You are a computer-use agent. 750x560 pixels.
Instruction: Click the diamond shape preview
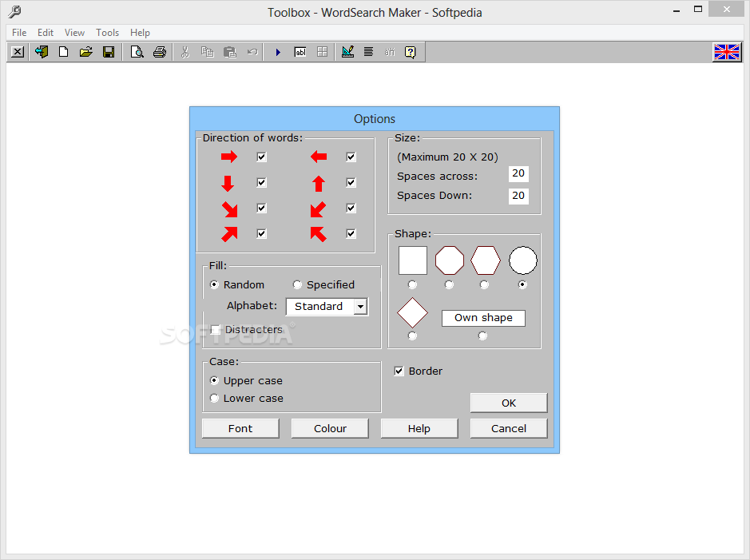pos(412,313)
